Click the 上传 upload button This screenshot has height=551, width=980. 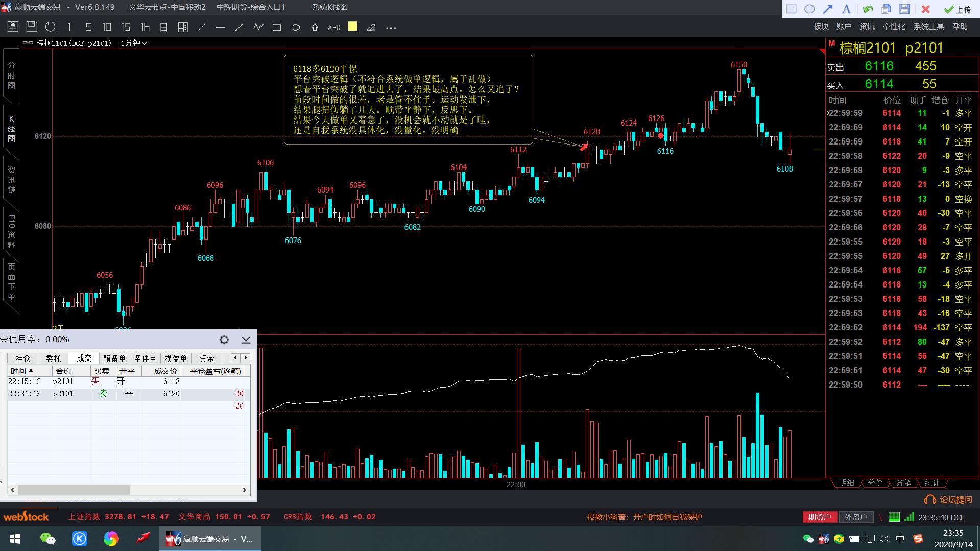(957, 9)
